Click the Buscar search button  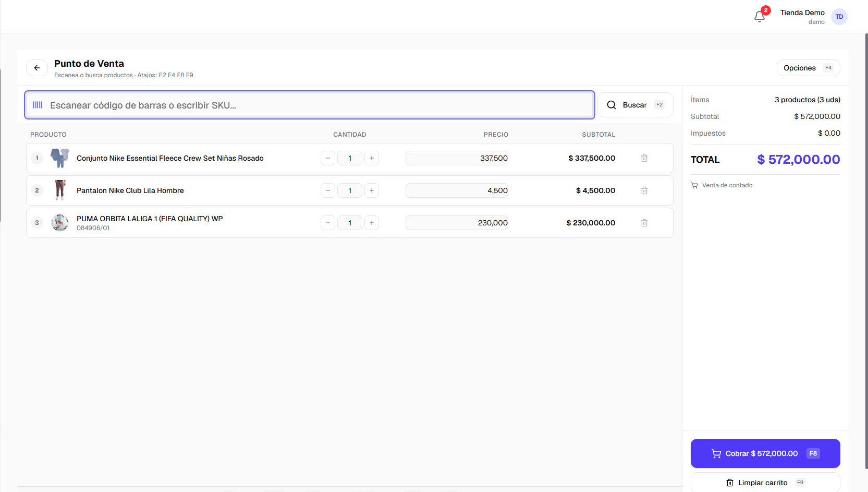635,105
